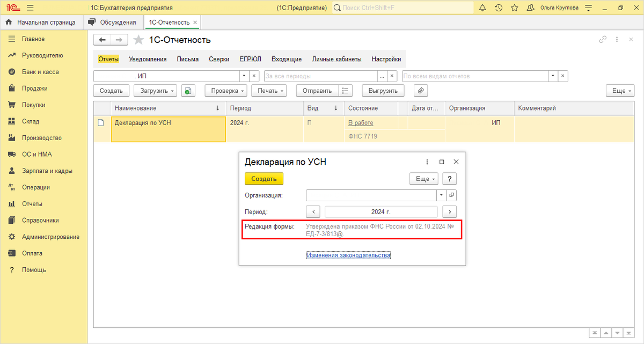Click the users icon beside Ольга Круглова

point(531,8)
